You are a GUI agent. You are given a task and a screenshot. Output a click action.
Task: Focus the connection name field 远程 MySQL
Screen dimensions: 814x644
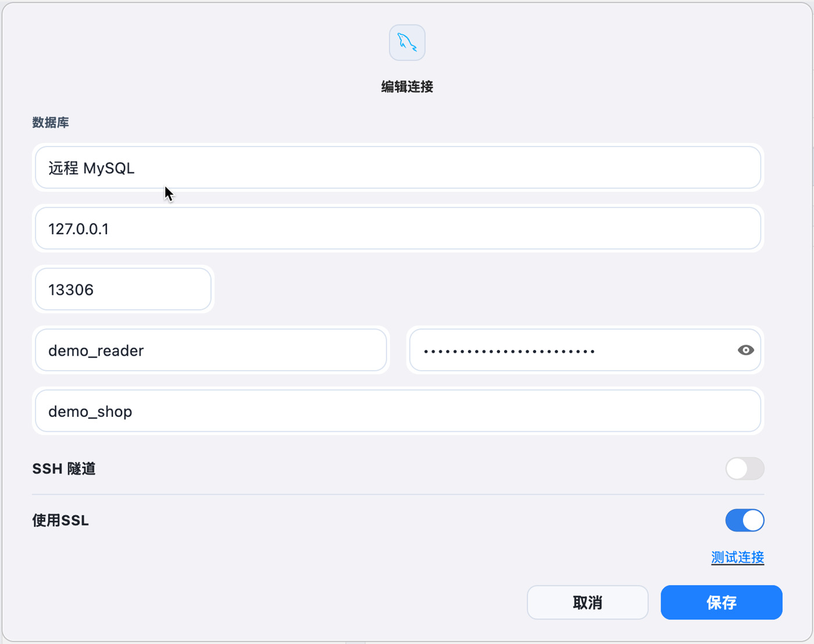[x=398, y=168]
